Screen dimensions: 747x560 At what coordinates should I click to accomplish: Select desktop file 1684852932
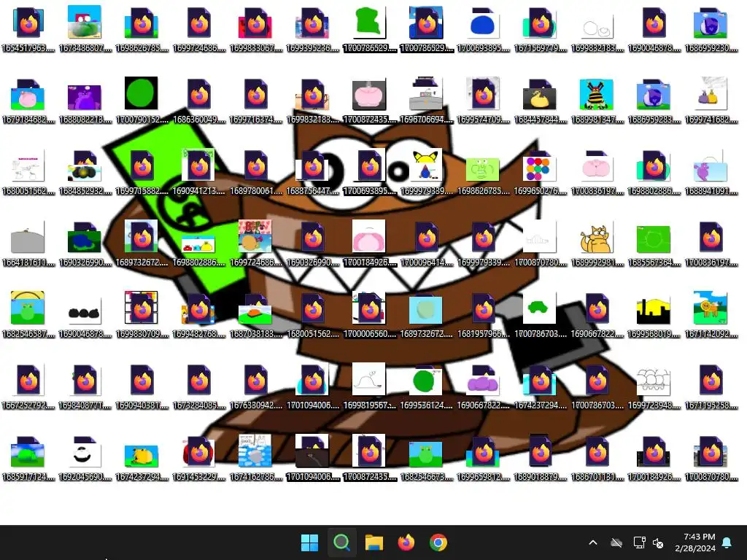click(85, 171)
